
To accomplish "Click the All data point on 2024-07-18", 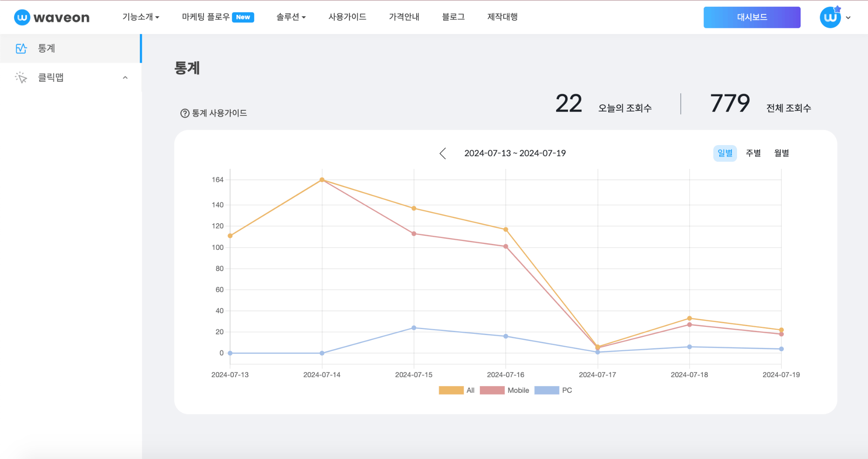I will 690,318.
